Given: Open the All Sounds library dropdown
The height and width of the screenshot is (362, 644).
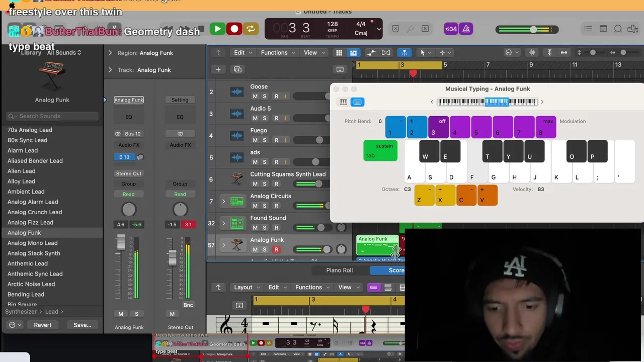Looking at the screenshot, I should click(64, 52).
